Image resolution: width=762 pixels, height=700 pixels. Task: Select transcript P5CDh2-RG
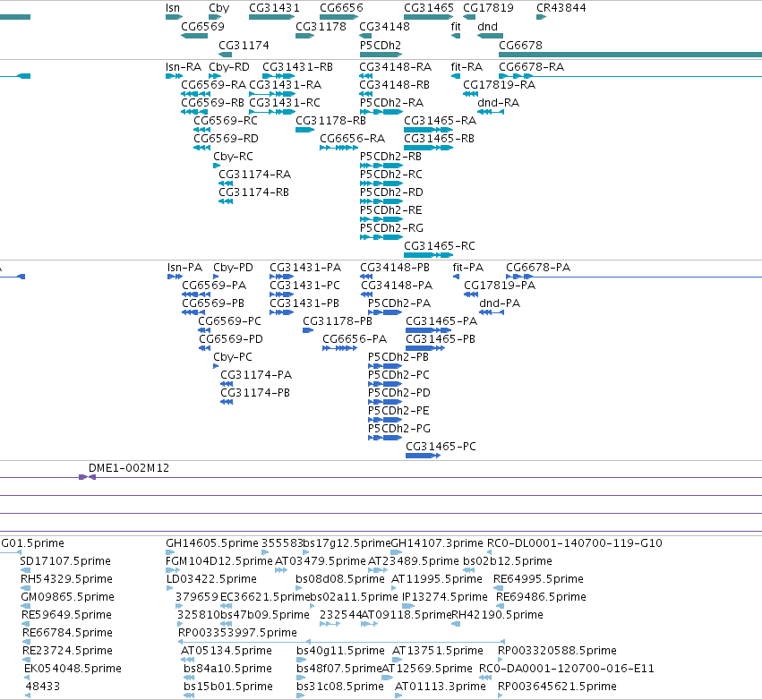click(391, 228)
